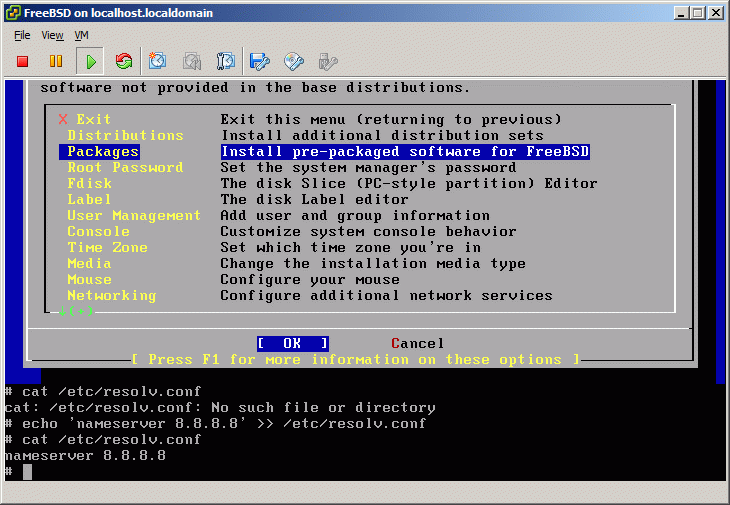Close the FreeBSD console window
Viewport: 730px width, 505px height.
tap(716, 13)
